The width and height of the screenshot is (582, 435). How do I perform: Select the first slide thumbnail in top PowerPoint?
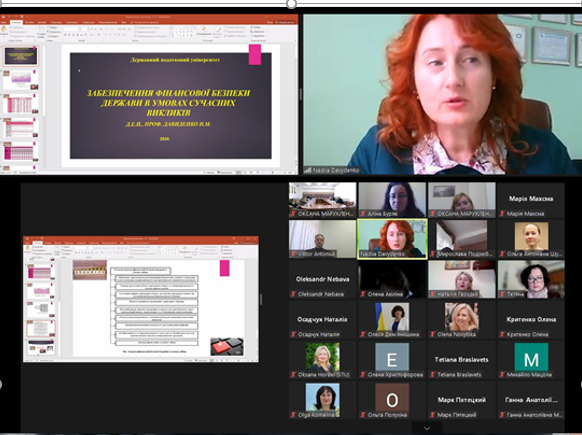[x=21, y=56]
